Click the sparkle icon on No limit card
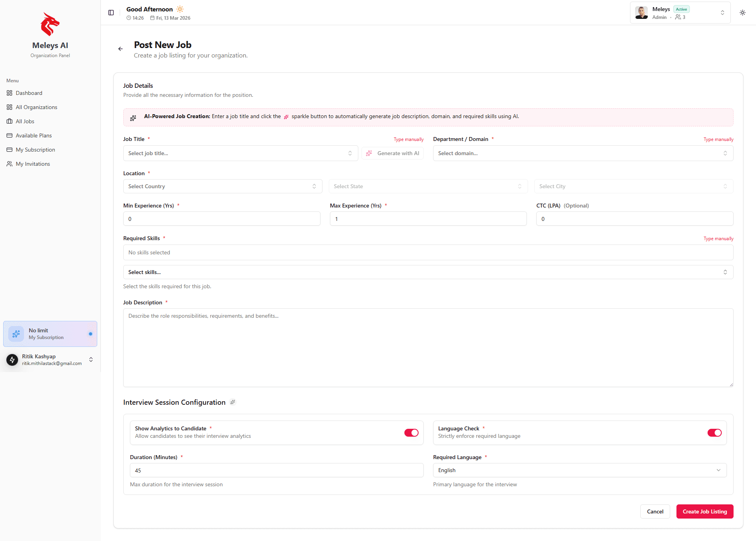 (16, 334)
